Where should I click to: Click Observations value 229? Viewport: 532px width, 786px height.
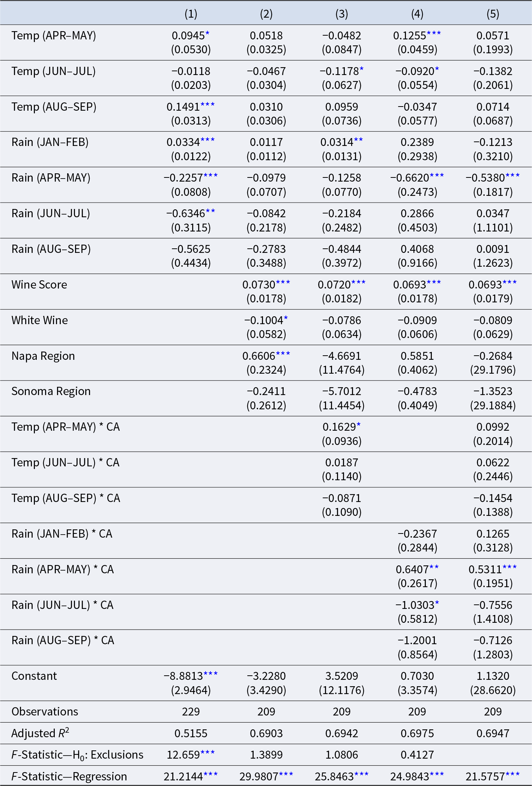click(x=191, y=712)
